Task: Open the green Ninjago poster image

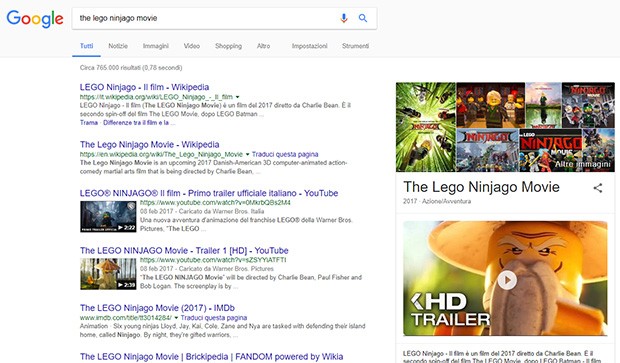Action: [426, 127]
